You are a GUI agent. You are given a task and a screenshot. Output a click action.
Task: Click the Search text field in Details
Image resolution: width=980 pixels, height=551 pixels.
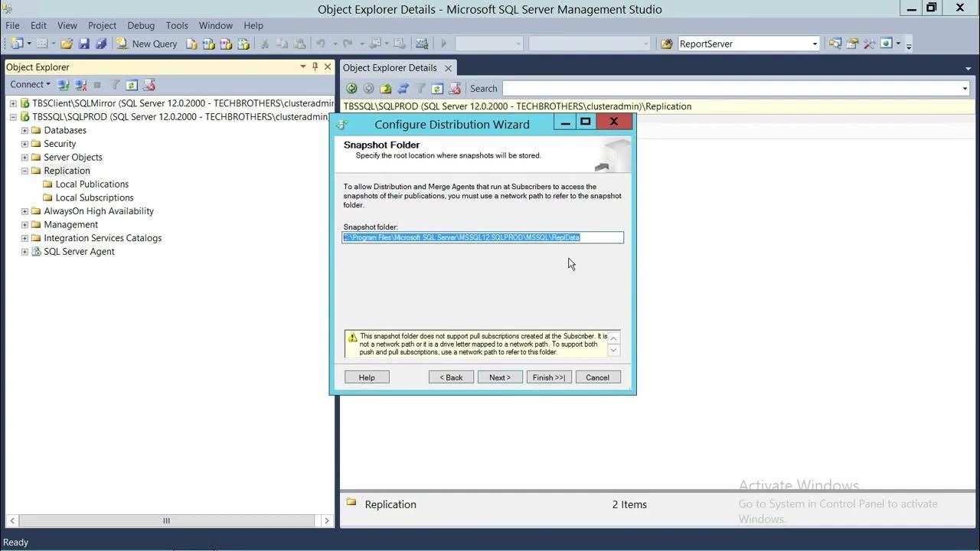(731, 89)
